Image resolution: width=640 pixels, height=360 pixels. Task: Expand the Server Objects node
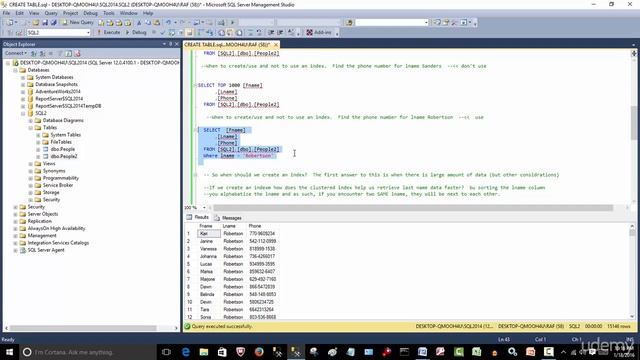click(16, 214)
